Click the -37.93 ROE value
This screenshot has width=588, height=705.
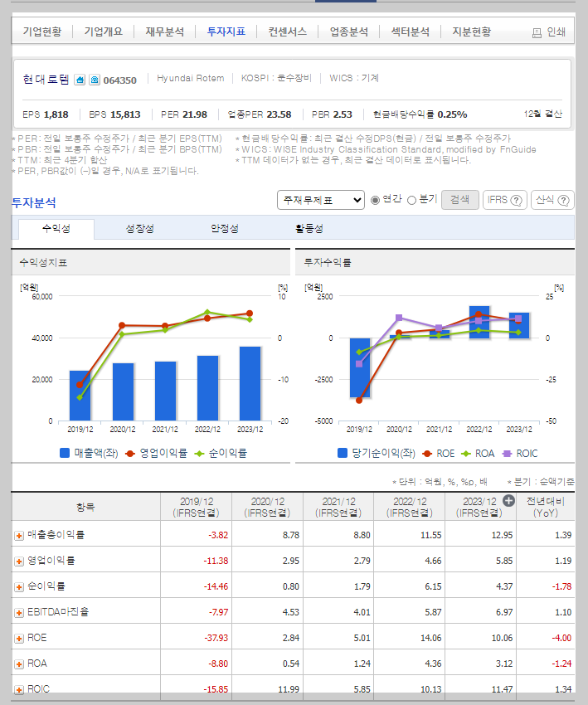pos(216,638)
